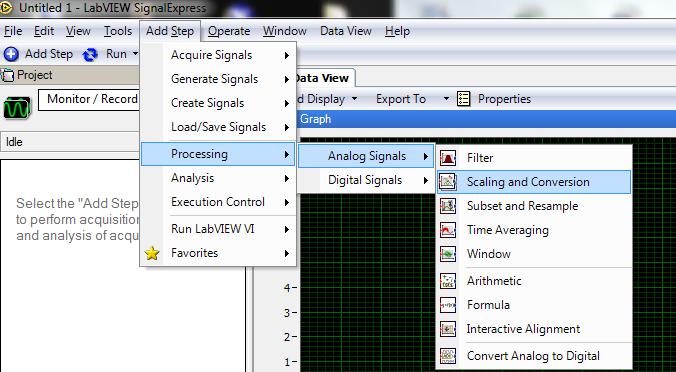This screenshot has width=676, height=372.
Task: Choose Time Averaging step
Action: [534, 230]
